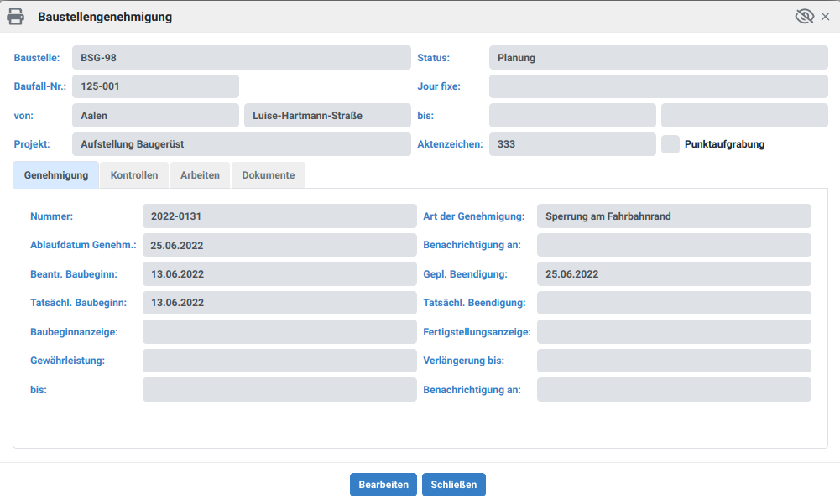Viewport: 840px width, 504px height.
Task: Click the hidden-fields eye icon
Action: (803, 15)
